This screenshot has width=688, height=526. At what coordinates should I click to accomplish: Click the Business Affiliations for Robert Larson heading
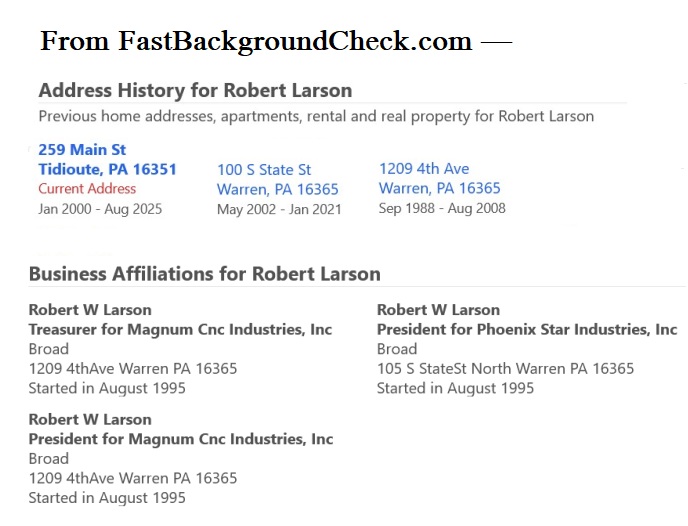coord(204,274)
